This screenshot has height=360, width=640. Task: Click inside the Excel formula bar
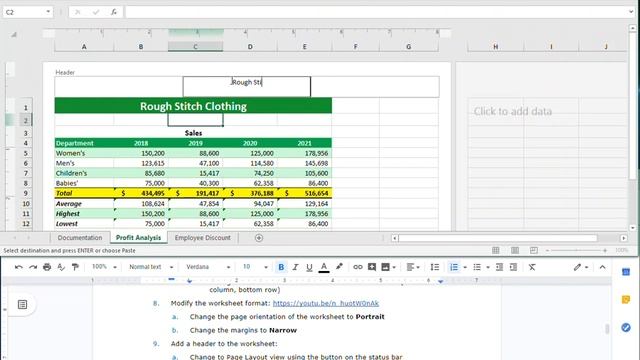(x=376, y=12)
